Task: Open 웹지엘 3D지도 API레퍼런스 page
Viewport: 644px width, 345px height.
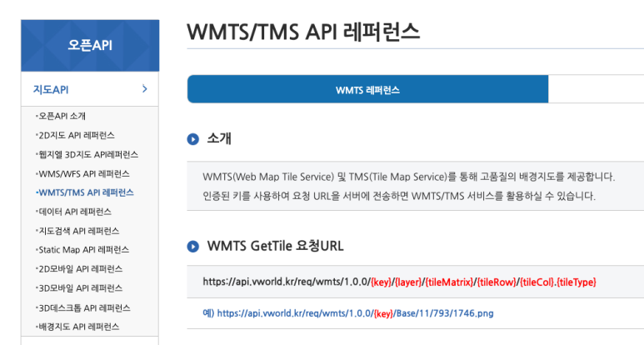Action: pyautogui.click(x=87, y=155)
